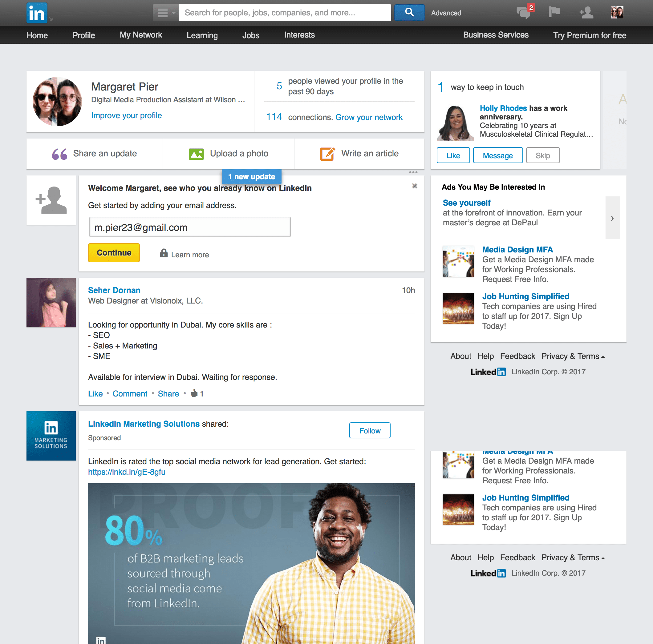Open the notifications flag icon
The image size is (653, 644).
click(x=554, y=12)
